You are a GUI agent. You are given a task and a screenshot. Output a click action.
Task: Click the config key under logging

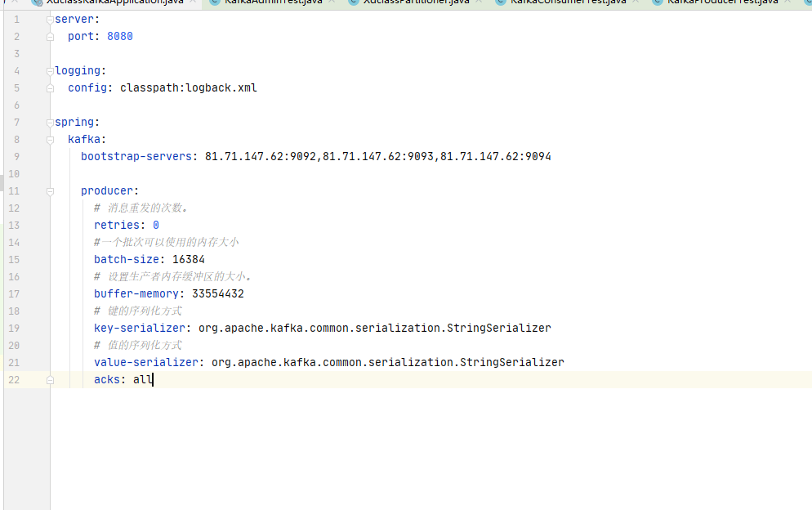click(87, 87)
